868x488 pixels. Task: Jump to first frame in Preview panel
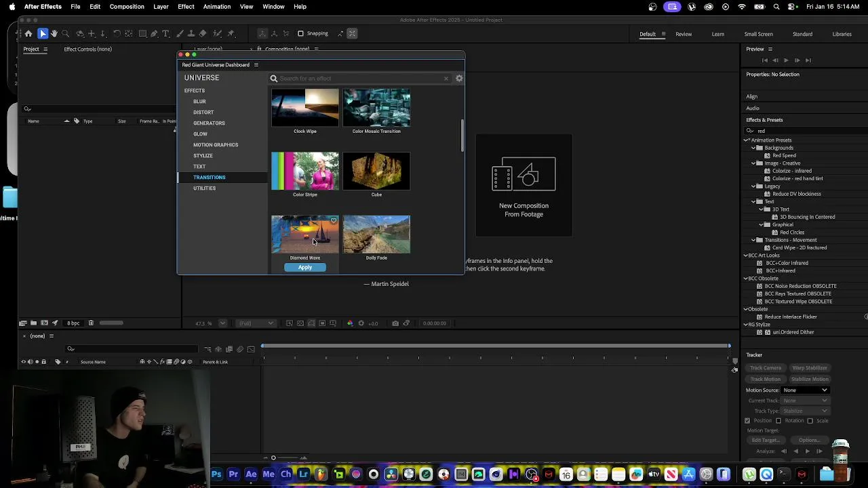765,60
